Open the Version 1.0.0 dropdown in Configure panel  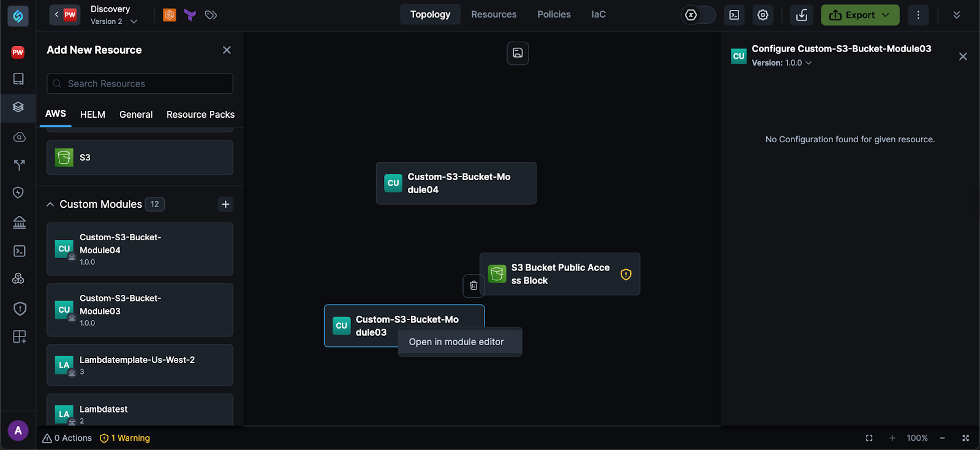pos(782,63)
